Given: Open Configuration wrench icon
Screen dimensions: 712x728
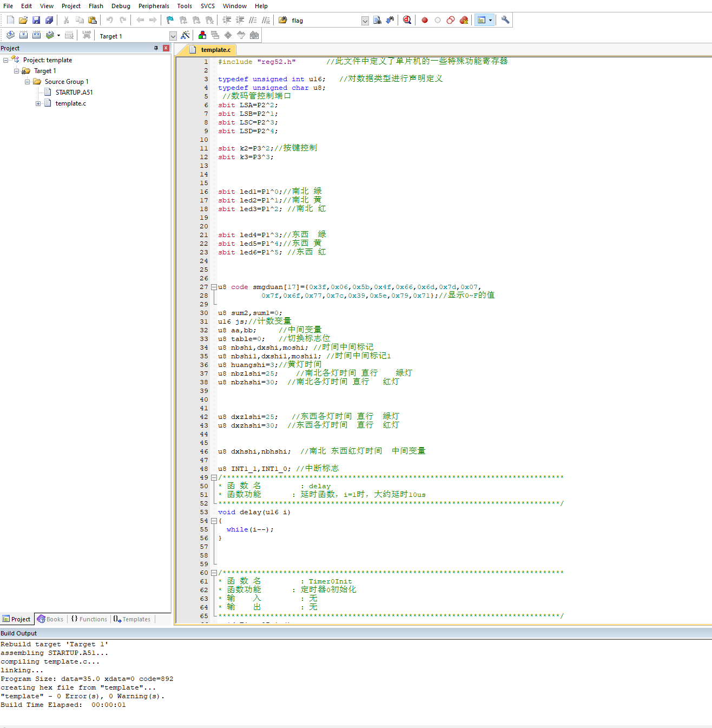Looking at the screenshot, I should tap(505, 21).
